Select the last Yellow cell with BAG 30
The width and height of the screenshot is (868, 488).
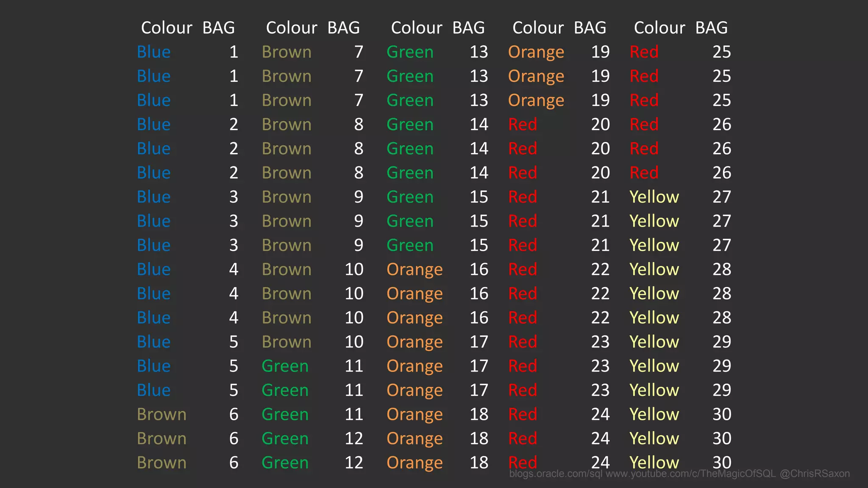654,463
